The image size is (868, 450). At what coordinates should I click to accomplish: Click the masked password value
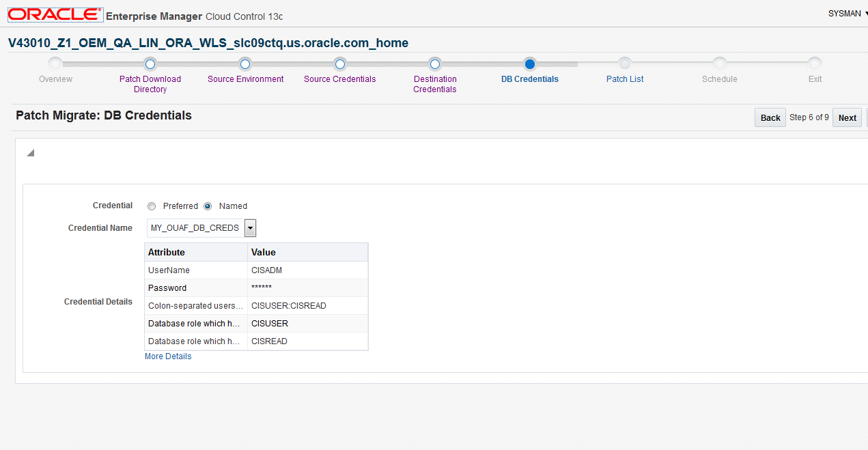(262, 288)
